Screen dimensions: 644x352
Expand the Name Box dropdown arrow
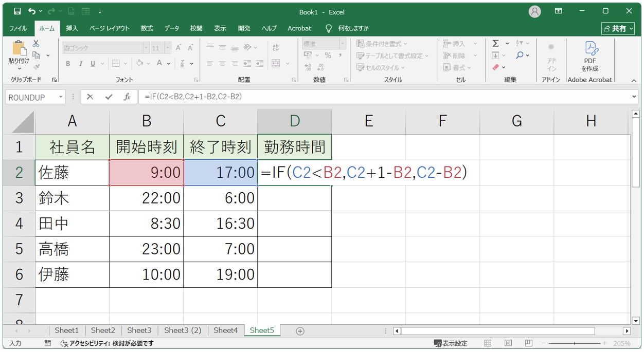coord(61,97)
